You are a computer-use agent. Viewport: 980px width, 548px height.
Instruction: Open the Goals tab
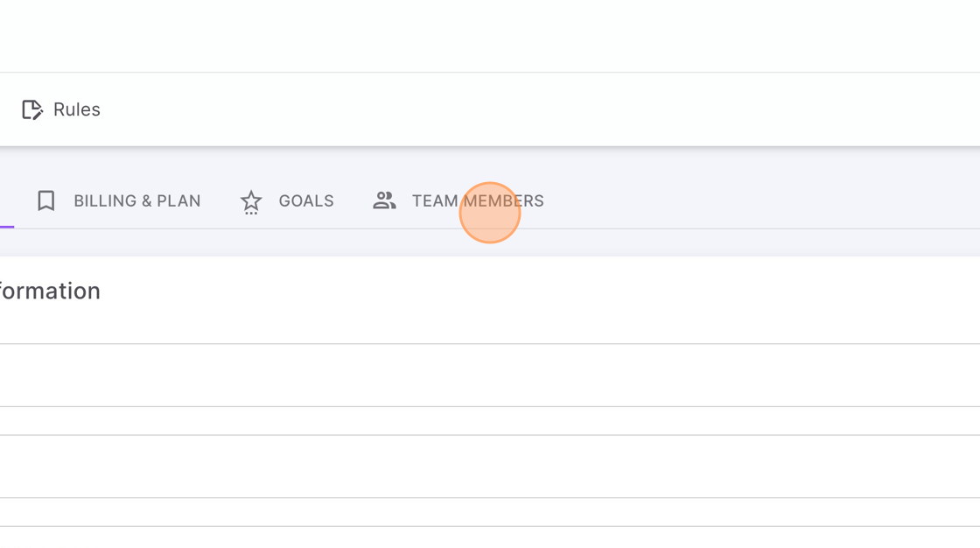point(288,200)
